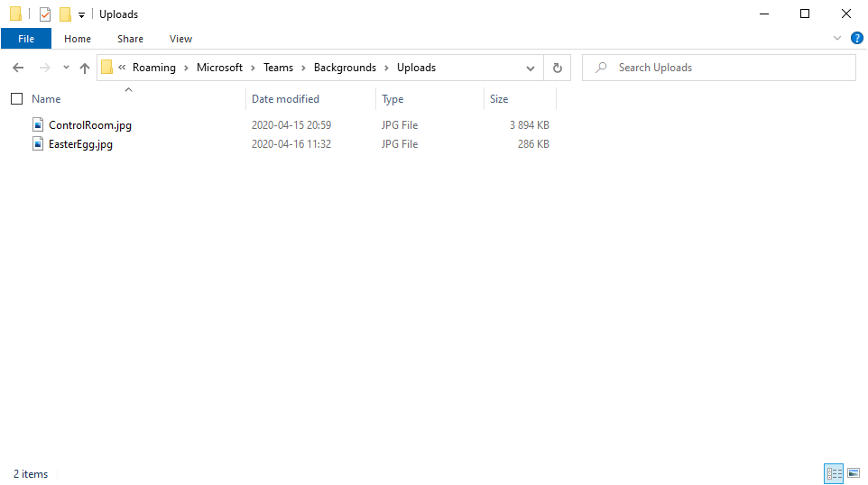Minimize the Uploads window
Image resolution: width=868 pixels, height=485 pixels.
764,14
